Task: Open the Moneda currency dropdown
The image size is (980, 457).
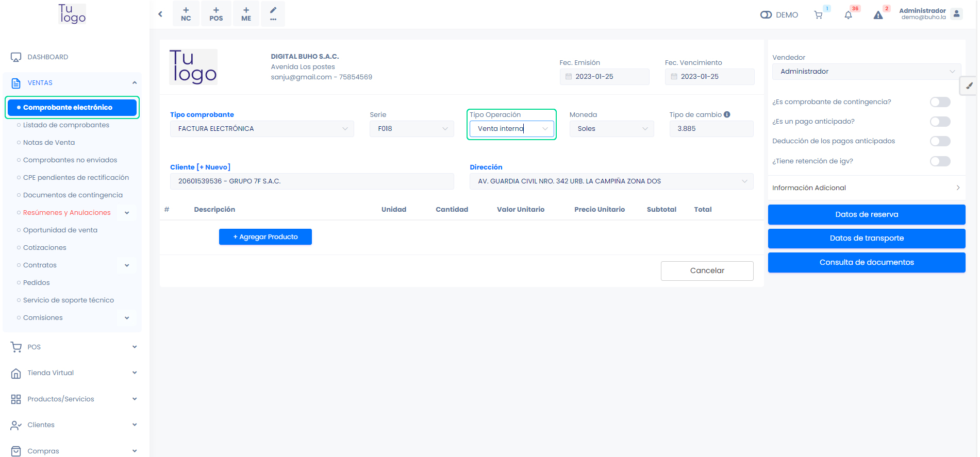Action: (x=611, y=129)
